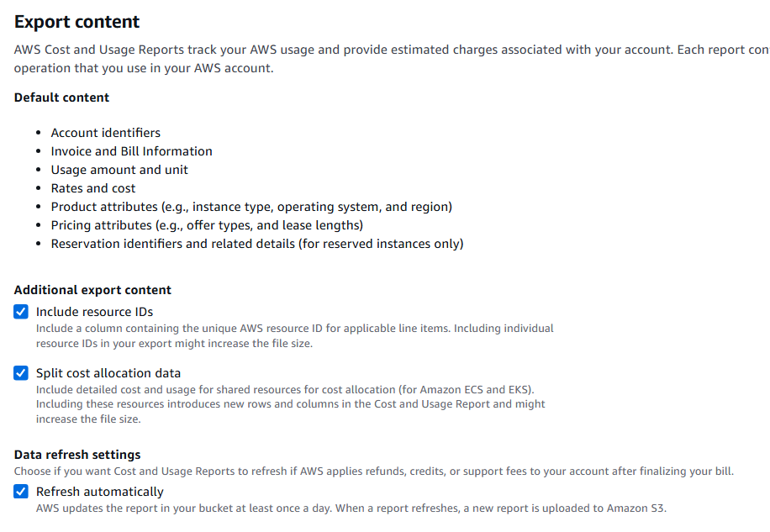
Task: Click the "Export content" page heading
Action: (77, 22)
